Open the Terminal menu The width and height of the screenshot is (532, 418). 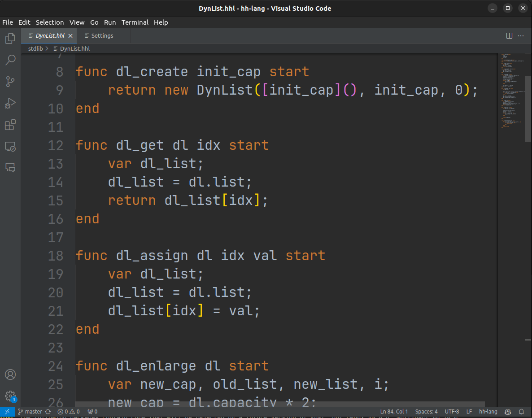(135, 22)
